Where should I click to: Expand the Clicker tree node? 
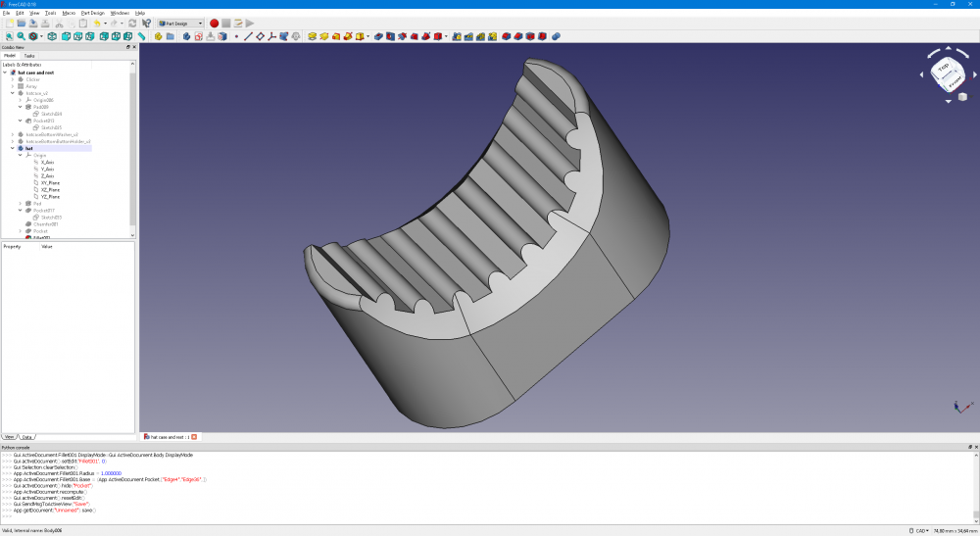click(12, 79)
